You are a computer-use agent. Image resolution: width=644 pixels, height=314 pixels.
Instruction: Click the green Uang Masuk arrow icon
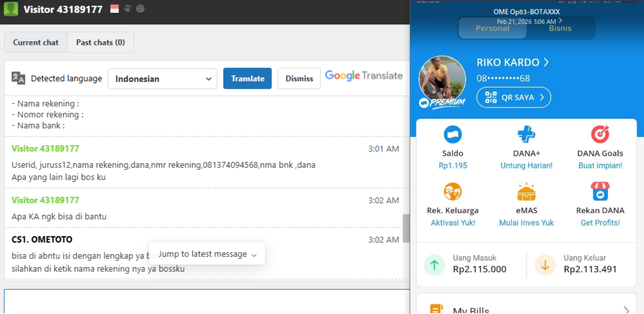pyautogui.click(x=434, y=265)
